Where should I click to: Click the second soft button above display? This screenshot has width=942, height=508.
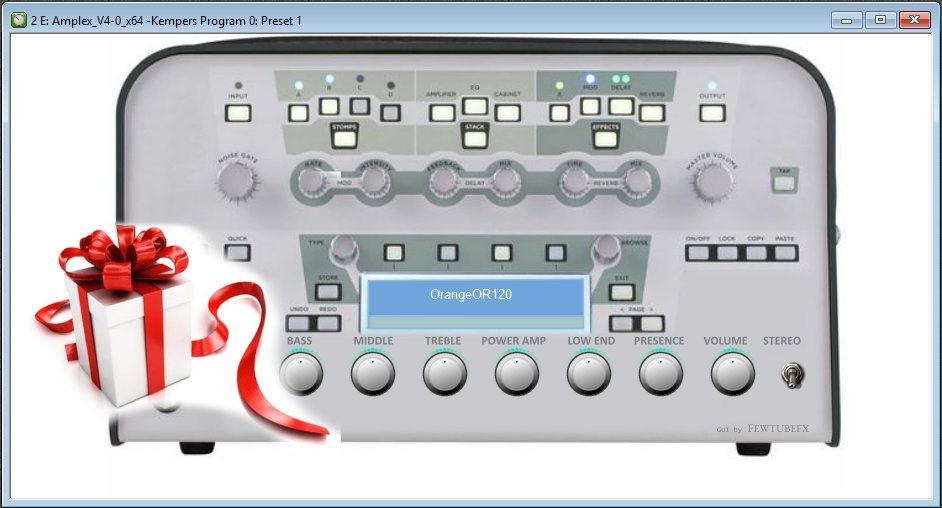click(448, 252)
